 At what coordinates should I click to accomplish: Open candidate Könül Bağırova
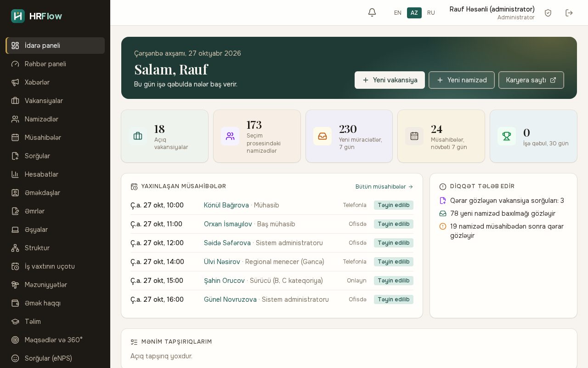click(x=226, y=205)
